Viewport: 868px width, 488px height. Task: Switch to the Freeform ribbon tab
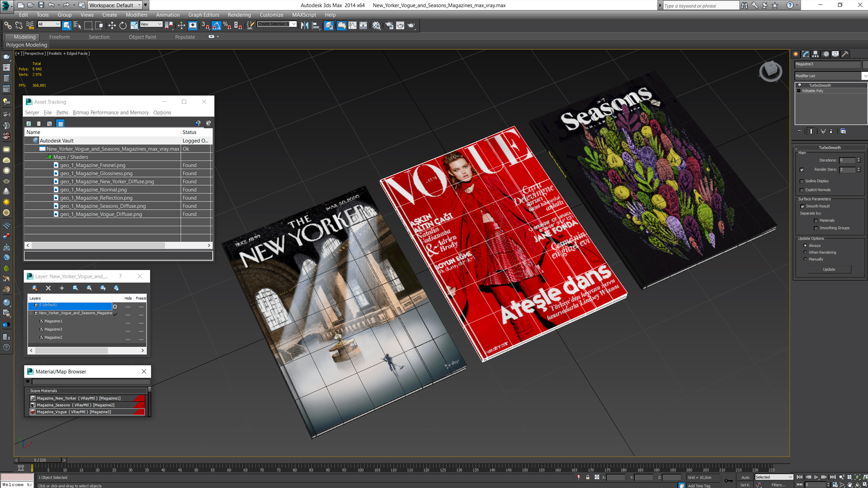(59, 37)
